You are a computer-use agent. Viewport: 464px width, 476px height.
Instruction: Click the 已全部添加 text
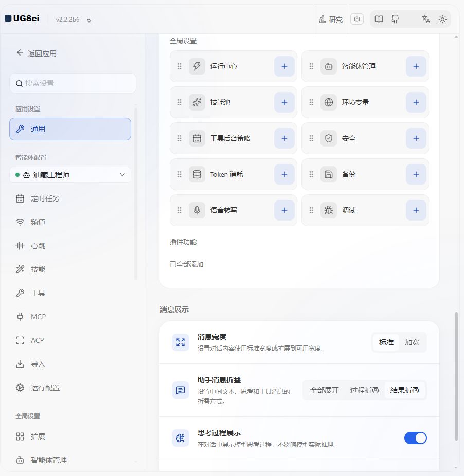pyautogui.click(x=186, y=264)
